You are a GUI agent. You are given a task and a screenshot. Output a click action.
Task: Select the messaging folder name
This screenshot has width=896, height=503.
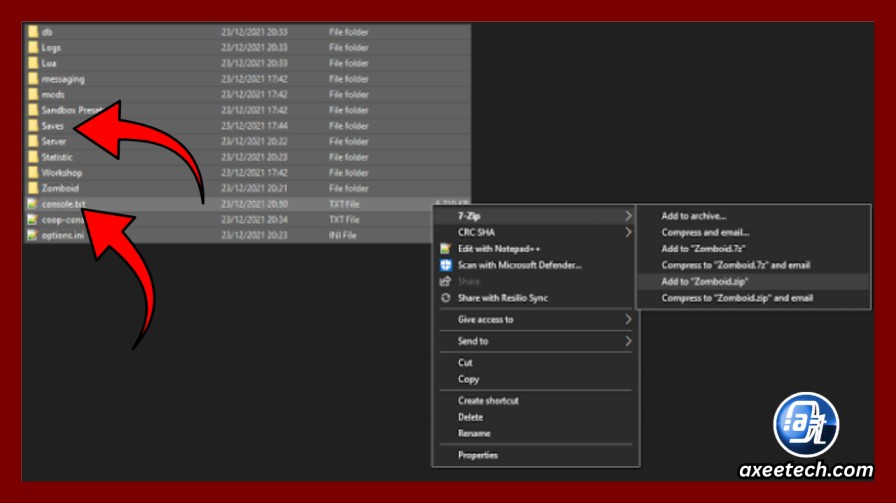click(63, 79)
